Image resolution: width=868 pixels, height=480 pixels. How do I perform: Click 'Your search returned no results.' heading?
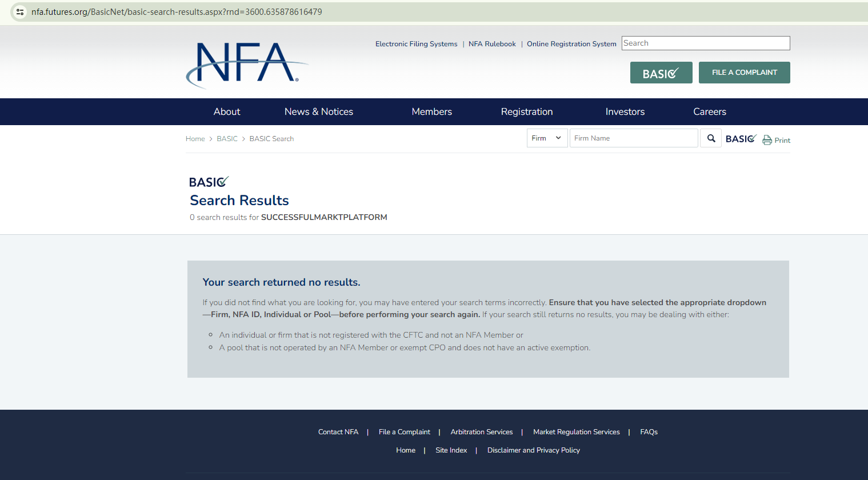pyautogui.click(x=281, y=282)
